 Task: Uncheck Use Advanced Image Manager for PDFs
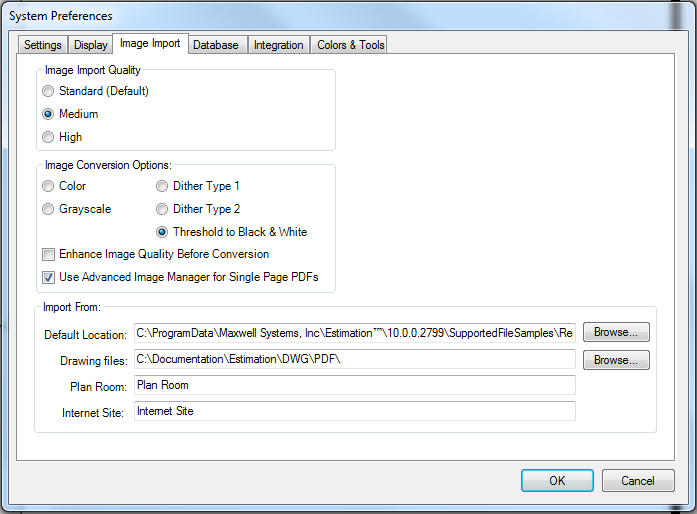[x=49, y=277]
